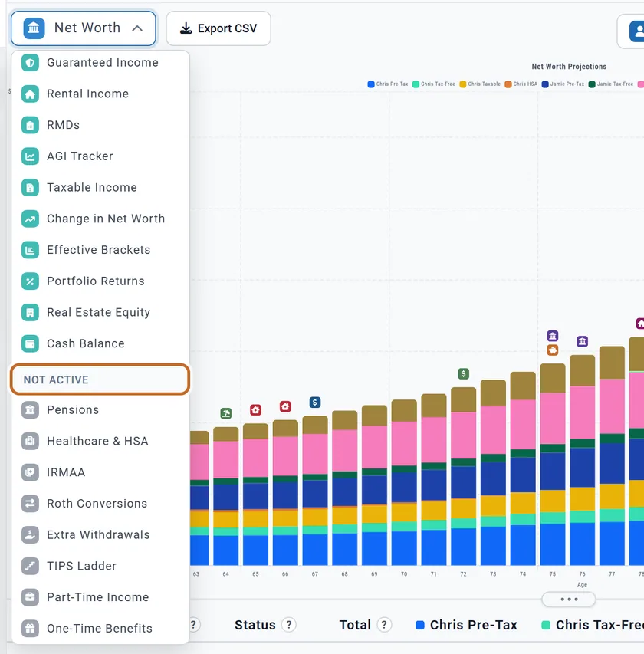Viewport: 644px width, 654px height.
Task: Click the blue swatch beside the Chris Pre-Tax column header
Action: tap(420, 625)
